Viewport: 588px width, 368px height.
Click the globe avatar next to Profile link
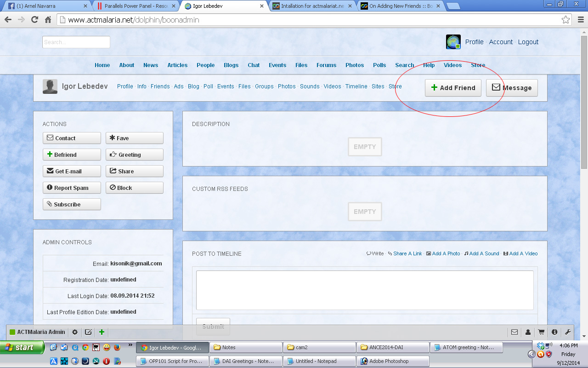pyautogui.click(x=453, y=42)
